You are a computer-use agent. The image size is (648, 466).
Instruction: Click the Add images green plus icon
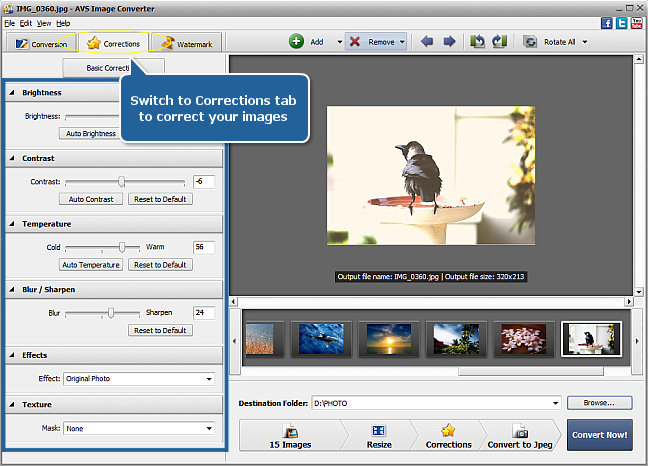296,41
